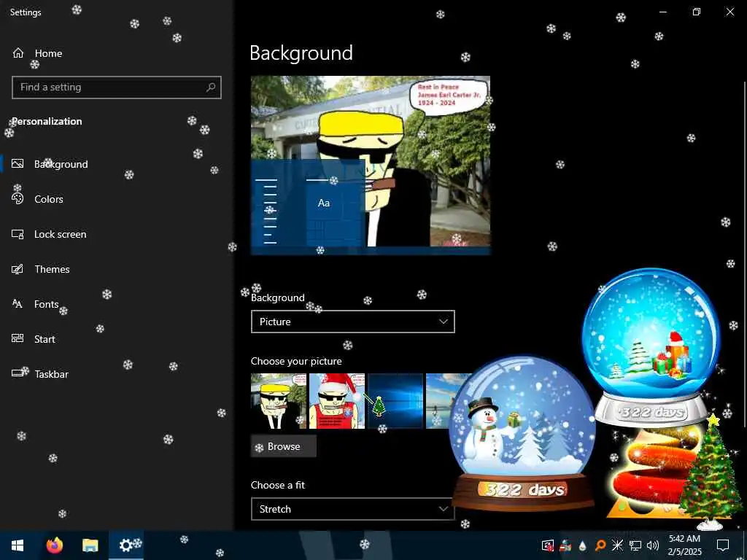Viewport: 747px width, 560px height.
Task: Expand the Choose a fit dropdown showing Stretch
Action: click(353, 508)
